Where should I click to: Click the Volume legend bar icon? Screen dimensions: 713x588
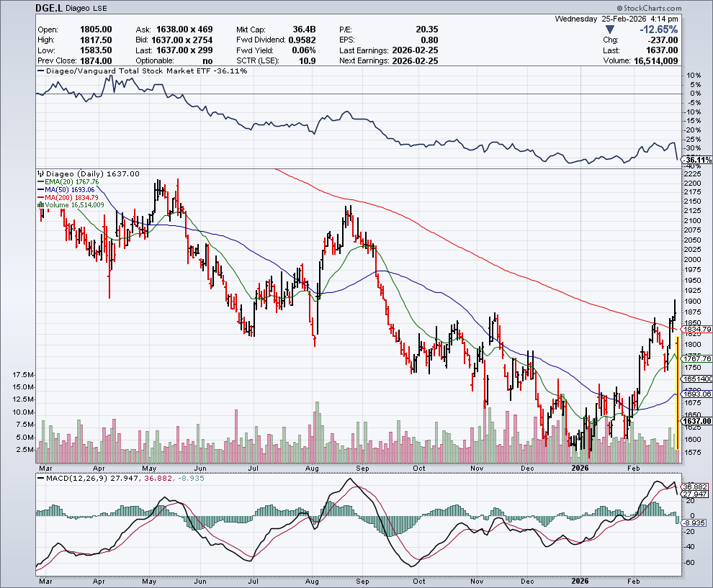point(40,206)
